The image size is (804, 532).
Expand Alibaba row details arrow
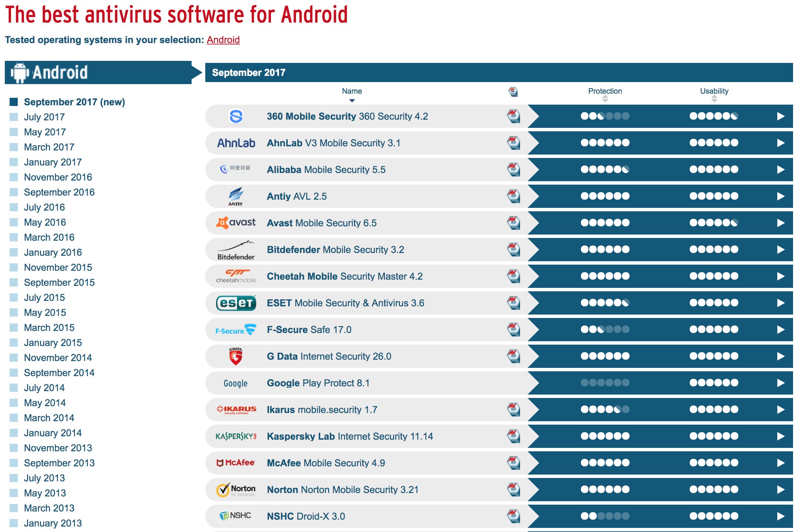pyautogui.click(x=780, y=170)
